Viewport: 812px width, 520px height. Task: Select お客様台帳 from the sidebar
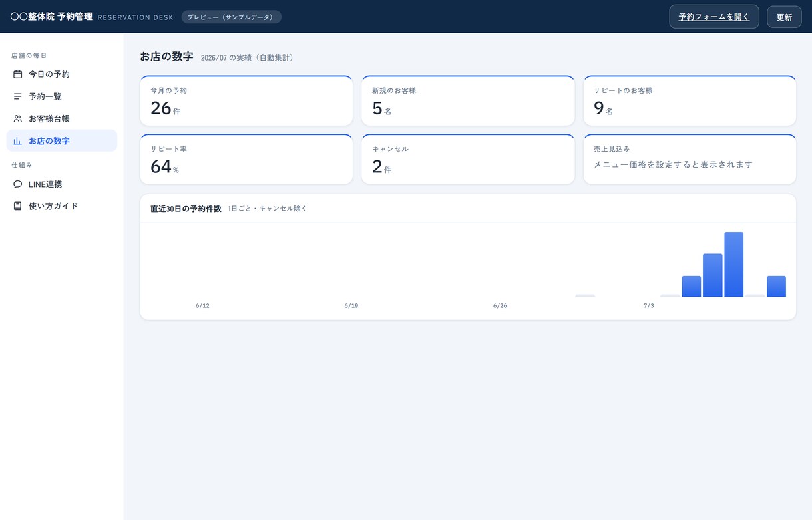62,118
